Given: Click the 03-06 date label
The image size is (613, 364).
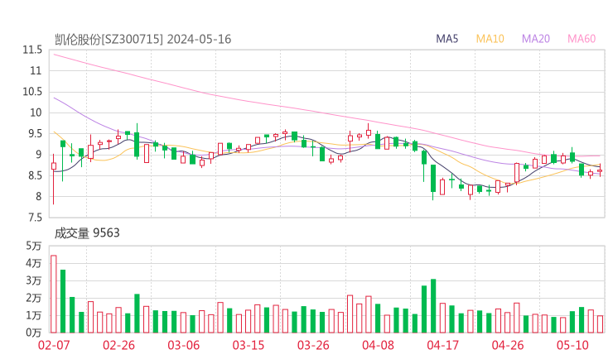Looking at the screenshot, I should coord(184,345).
